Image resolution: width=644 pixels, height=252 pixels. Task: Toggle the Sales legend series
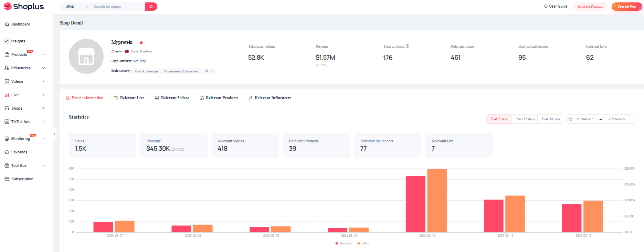point(363,243)
